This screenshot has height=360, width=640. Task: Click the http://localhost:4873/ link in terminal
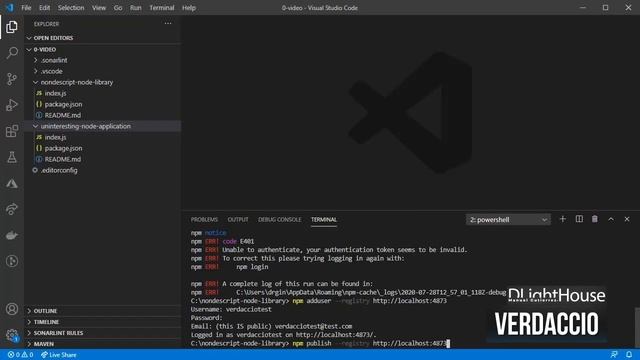pyautogui.click(x=336, y=335)
